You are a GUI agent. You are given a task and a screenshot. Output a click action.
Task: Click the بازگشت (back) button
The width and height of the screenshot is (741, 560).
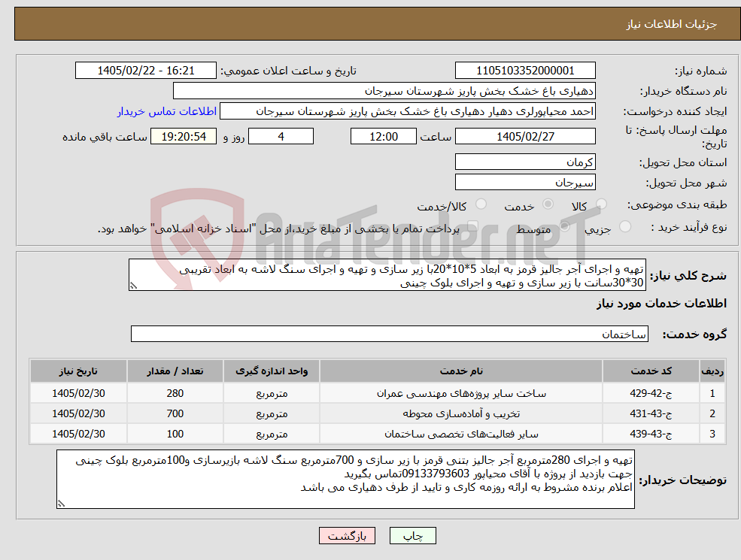pos(347,536)
